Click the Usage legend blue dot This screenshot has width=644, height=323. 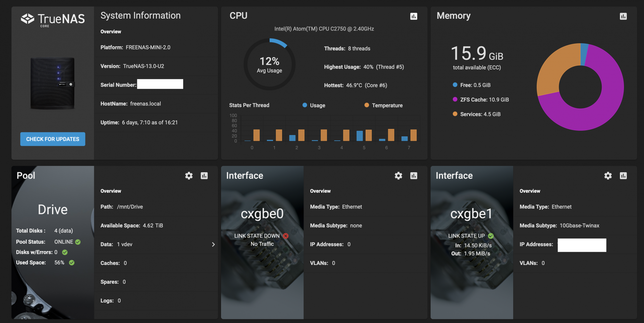click(x=305, y=105)
